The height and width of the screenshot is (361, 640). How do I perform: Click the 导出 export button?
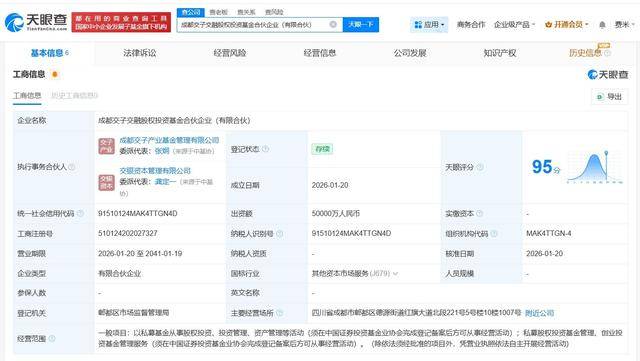(609, 96)
